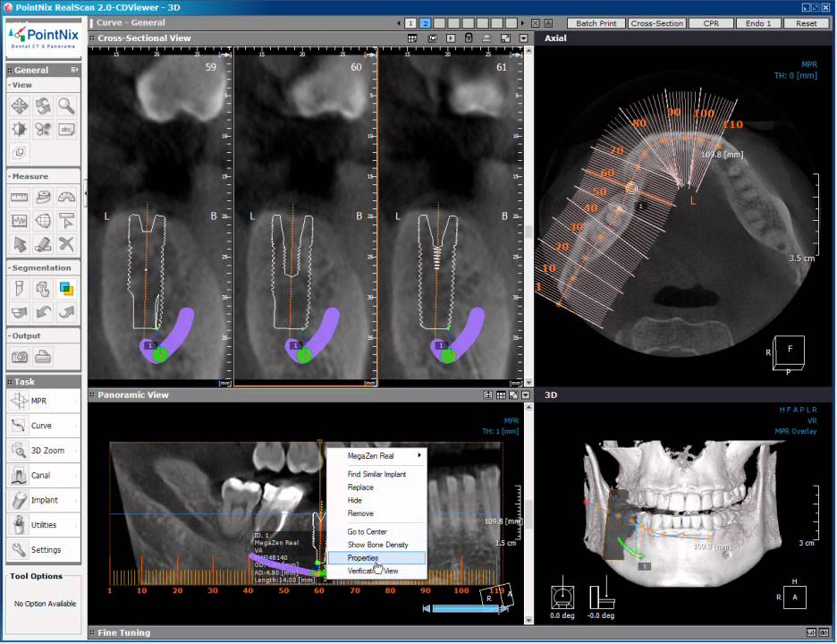The width and height of the screenshot is (837, 644).
Task: Click the segmentation redo arrow
Action: click(67, 312)
